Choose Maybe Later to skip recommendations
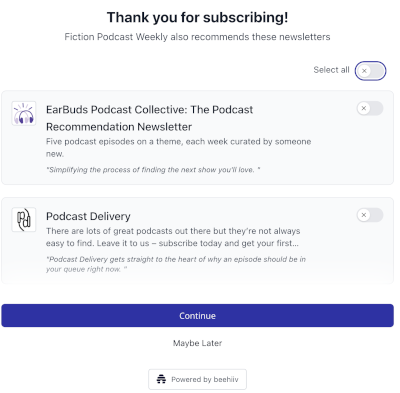This screenshot has height=393, width=400. tap(197, 343)
